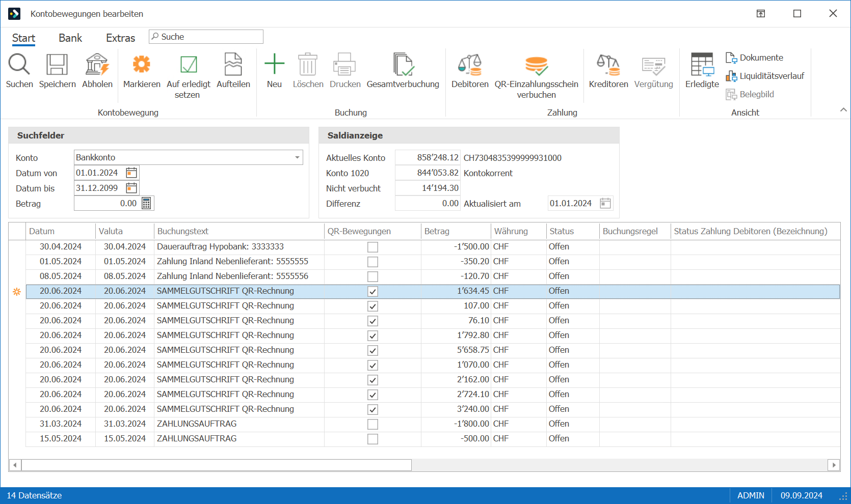Open calendar for Datum von

coord(131,173)
